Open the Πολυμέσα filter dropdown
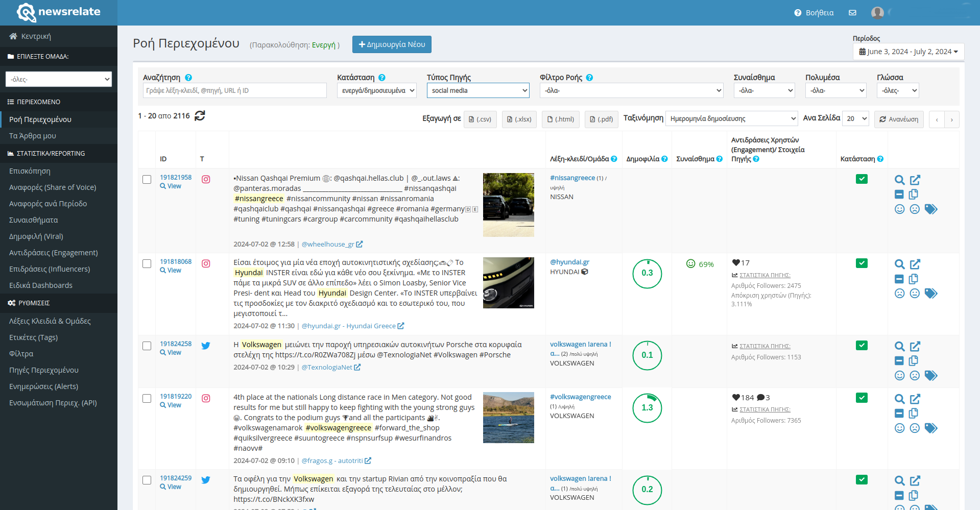Screen dimensions: 980x510 tap(836, 90)
